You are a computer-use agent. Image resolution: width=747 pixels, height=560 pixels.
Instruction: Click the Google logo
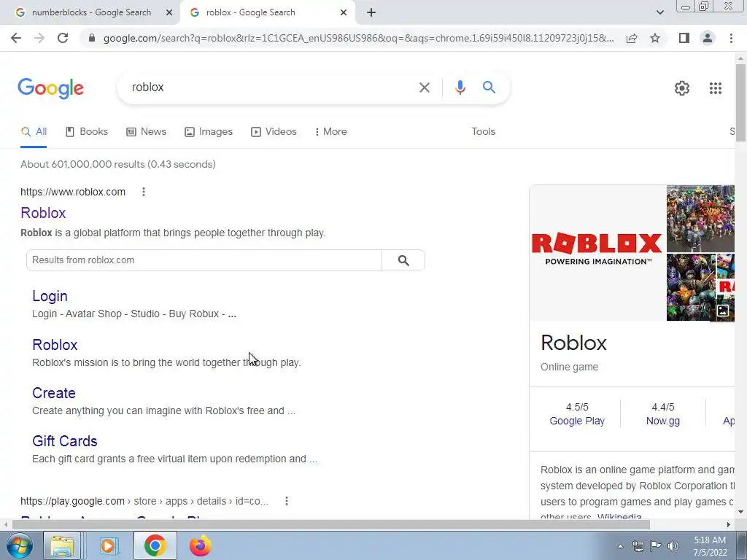point(50,88)
